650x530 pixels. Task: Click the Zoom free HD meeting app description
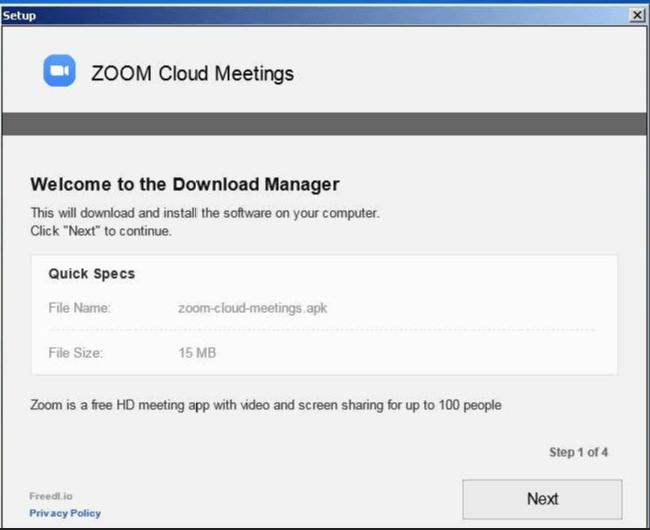click(266, 405)
